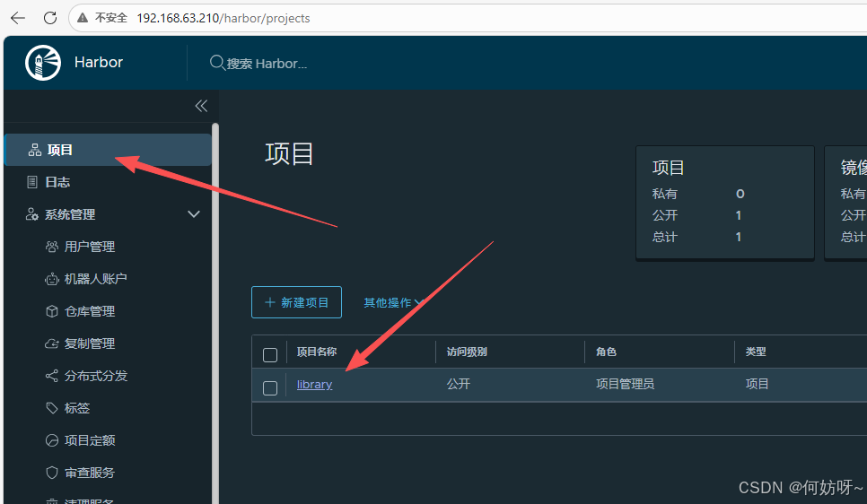Click the browser back arrow
867x504 pixels.
click(x=18, y=18)
